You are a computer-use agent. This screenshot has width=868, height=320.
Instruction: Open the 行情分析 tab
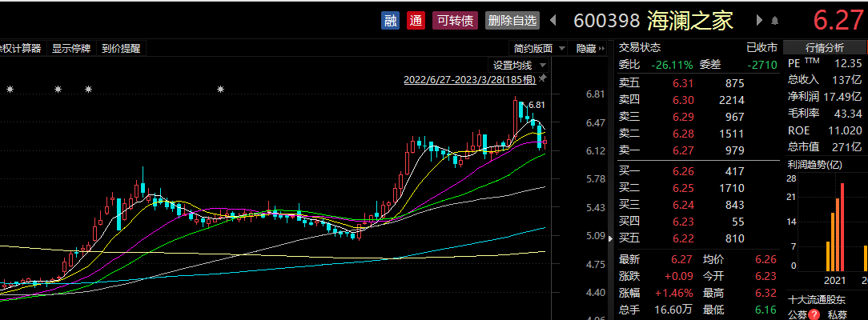tap(825, 48)
